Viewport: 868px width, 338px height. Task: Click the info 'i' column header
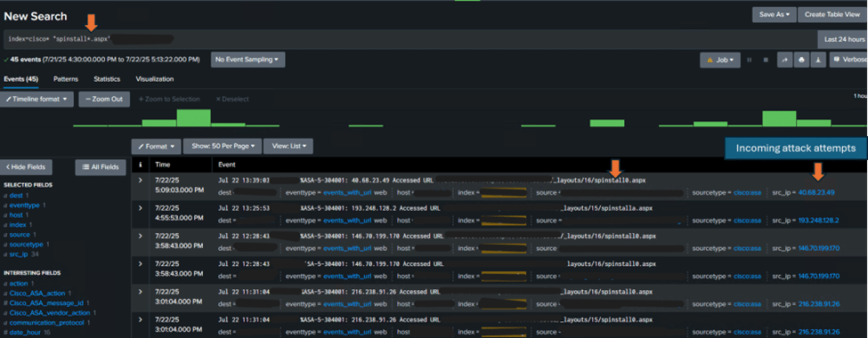pyautogui.click(x=141, y=165)
